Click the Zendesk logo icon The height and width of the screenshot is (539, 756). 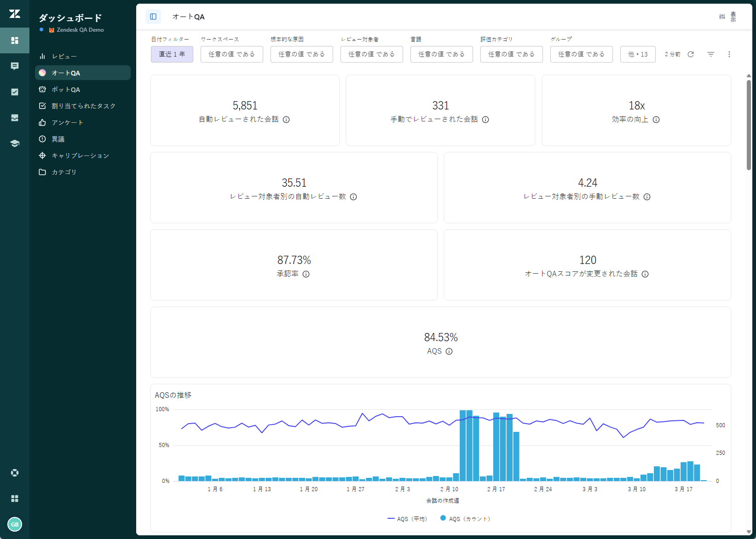click(15, 14)
